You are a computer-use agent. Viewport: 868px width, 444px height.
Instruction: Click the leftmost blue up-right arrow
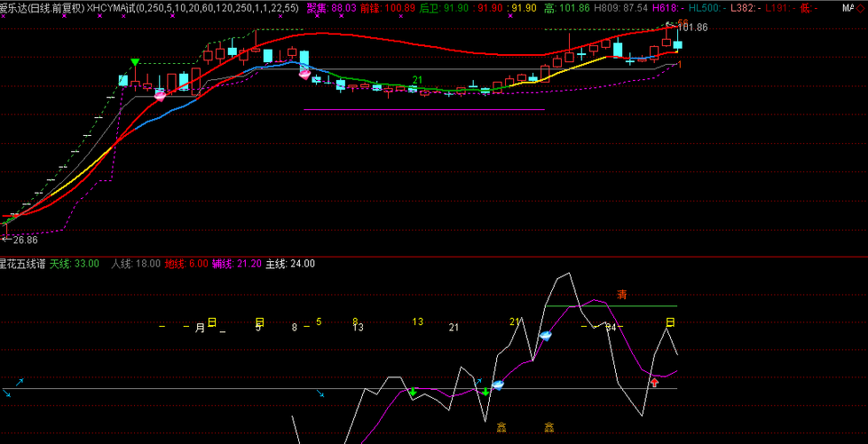(20, 382)
